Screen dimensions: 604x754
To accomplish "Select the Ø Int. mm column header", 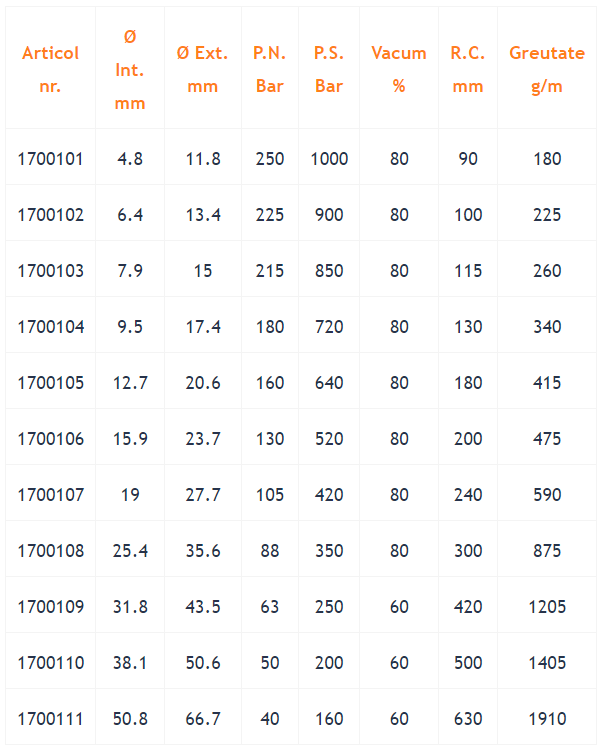I will [130, 69].
